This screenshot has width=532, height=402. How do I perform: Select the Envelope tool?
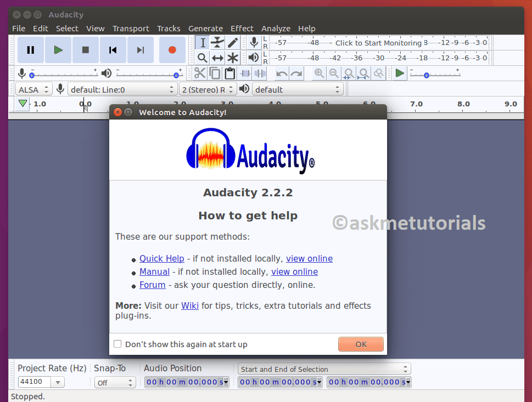click(217, 43)
